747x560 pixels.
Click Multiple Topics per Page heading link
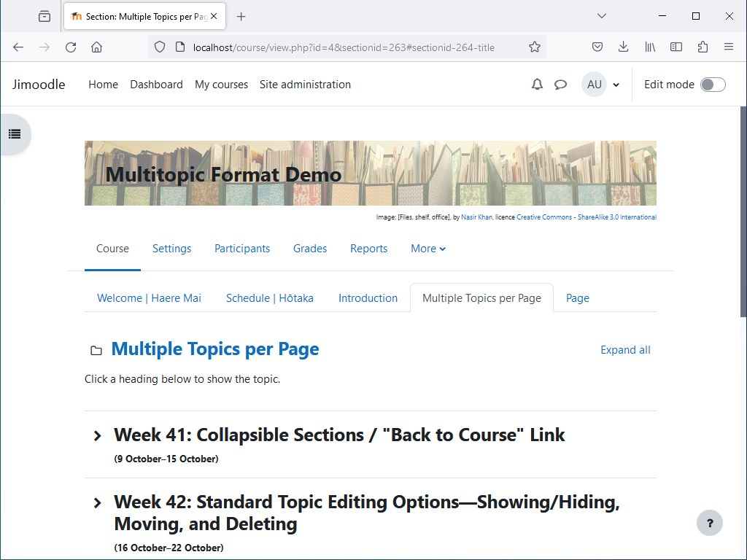click(x=215, y=349)
